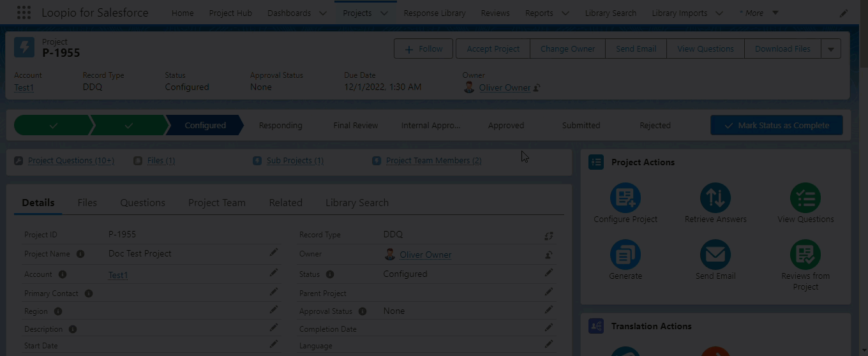Click the Send Email envelope action icon
The height and width of the screenshot is (356, 868).
point(715,255)
